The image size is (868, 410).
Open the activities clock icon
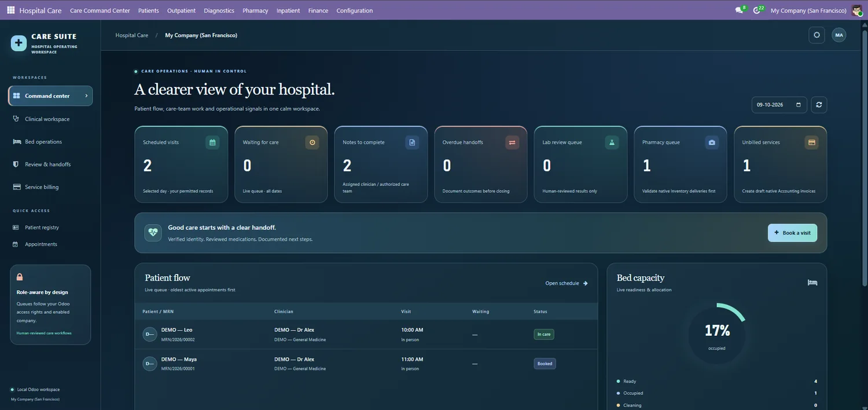(x=756, y=10)
